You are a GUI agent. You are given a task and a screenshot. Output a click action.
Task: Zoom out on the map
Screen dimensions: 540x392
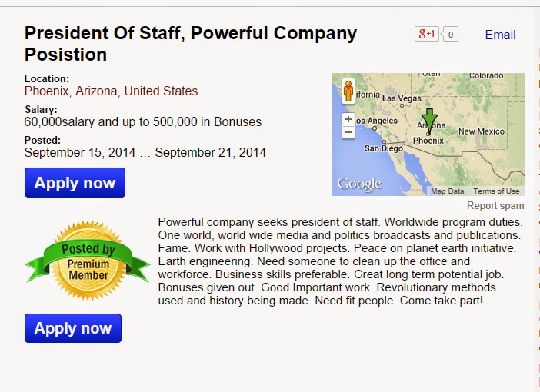tap(348, 132)
